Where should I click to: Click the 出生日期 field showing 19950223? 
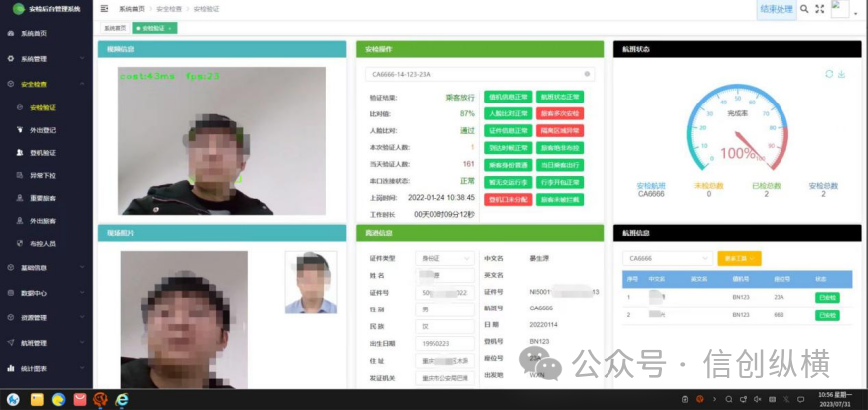tap(445, 344)
